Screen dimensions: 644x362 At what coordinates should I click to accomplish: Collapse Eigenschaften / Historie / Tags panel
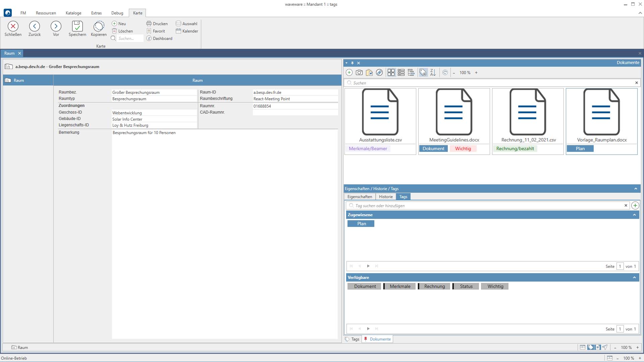[x=636, y=189]
